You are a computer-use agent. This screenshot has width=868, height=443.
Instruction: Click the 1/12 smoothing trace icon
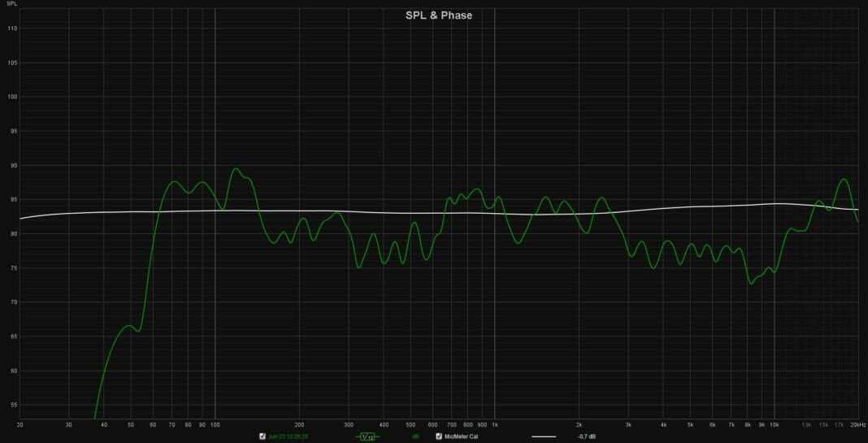(367, 437)
